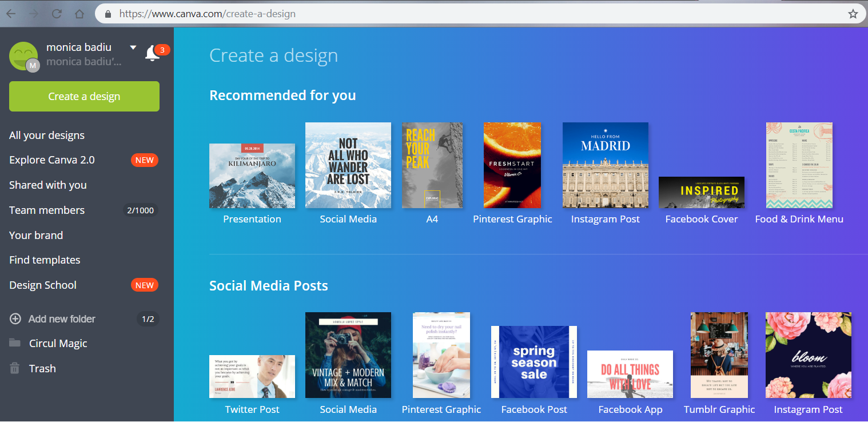The height and width of the screenshot is (422, 868).
Task: Click the Circul Magic folder icon
Action: click(15, 343)
